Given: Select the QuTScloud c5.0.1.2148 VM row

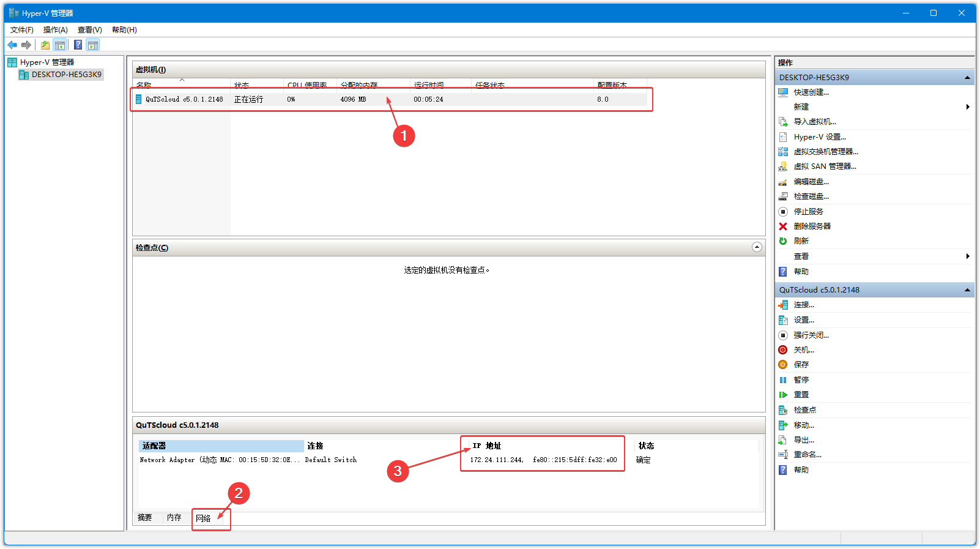Looking at the screenshot, I should [x=390, y=99].
